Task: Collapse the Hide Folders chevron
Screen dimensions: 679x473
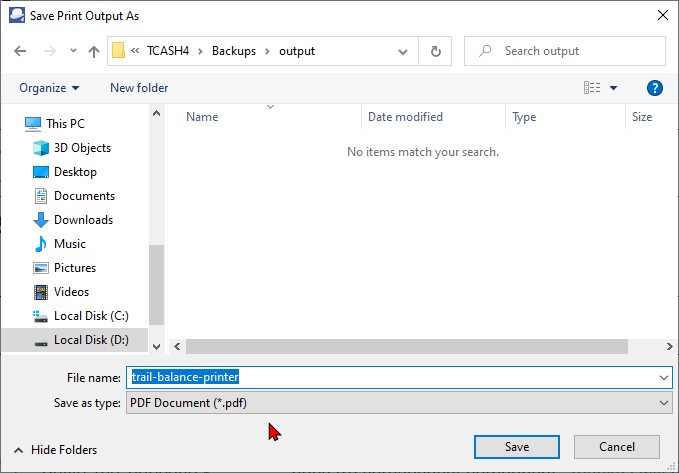Action: (18, 450)
